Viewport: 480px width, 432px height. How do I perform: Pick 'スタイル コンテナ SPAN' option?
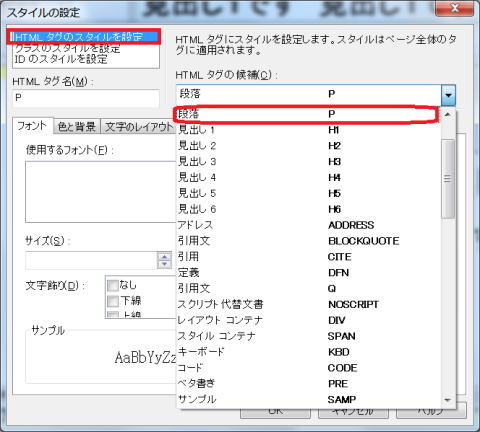click(308, 336)
